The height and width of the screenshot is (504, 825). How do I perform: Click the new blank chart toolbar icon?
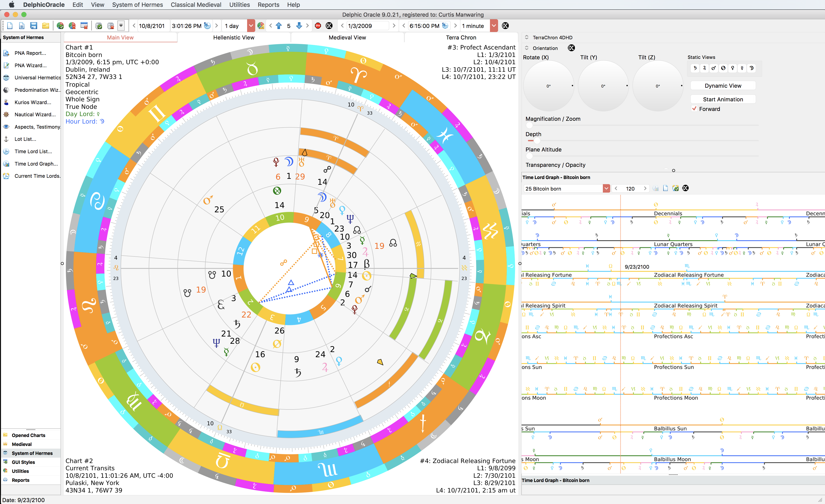pyautogui.click(x=10, y=26)
